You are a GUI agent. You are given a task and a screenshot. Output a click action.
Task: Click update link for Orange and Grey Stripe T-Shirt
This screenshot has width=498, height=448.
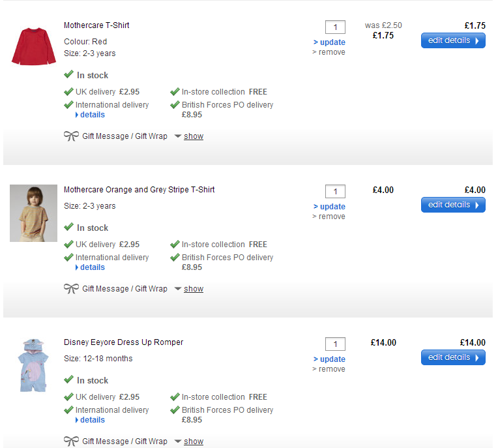click(332, 207)
